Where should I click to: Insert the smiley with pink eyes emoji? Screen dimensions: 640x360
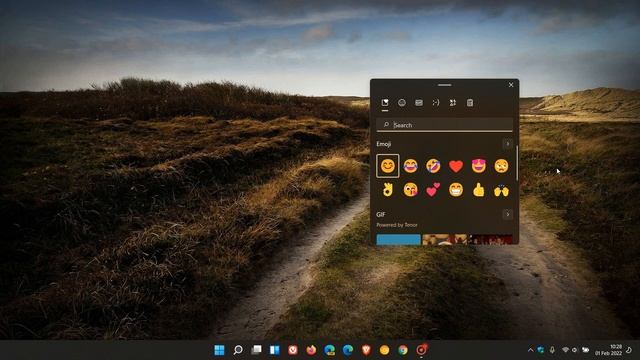click(479, 166)
